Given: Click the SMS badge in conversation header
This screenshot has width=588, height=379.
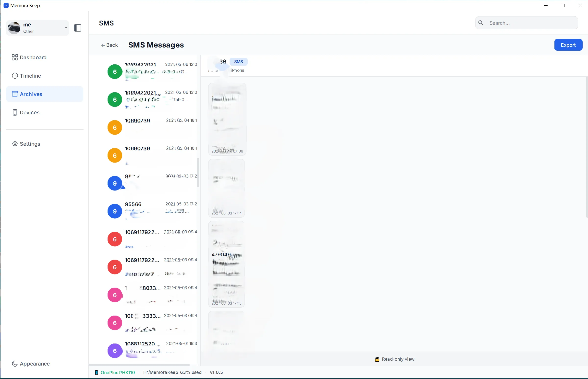Looking at the screenshot, I should click(238, 61).
